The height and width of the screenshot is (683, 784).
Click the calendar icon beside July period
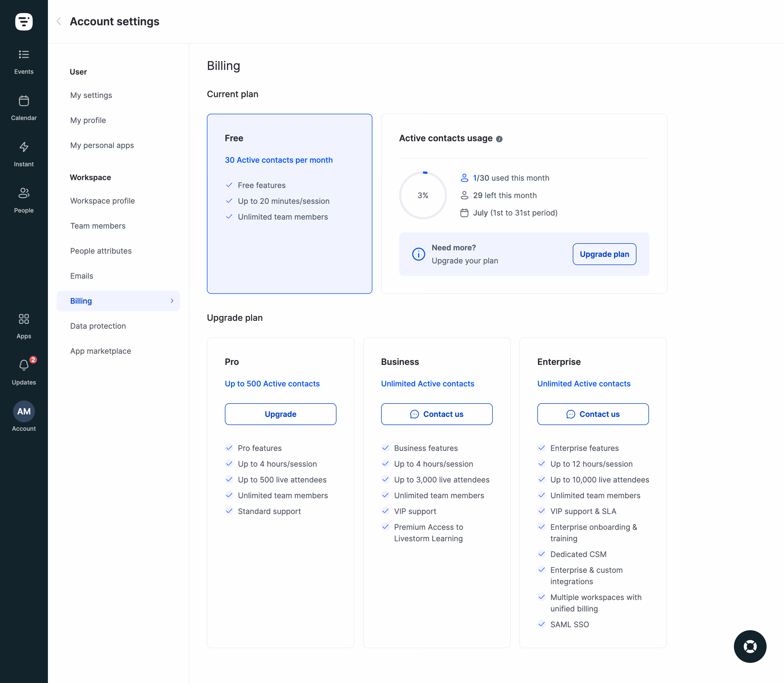[x=464, y=213]
